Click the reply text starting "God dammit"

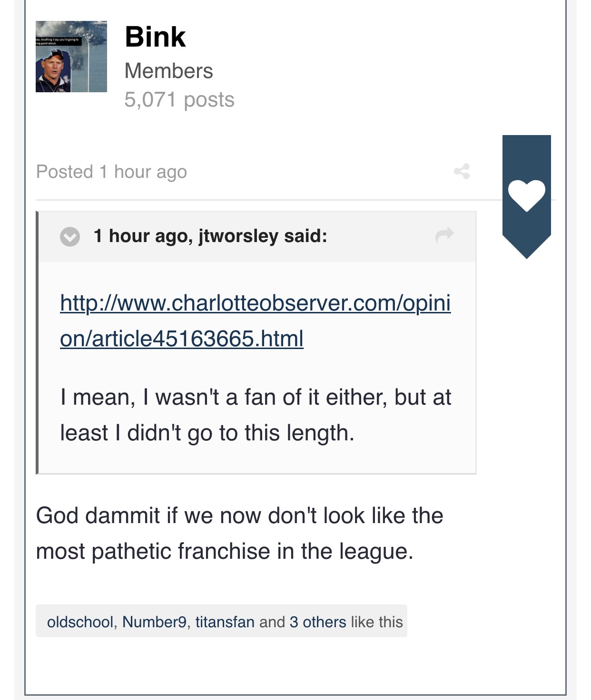[240, 533]
